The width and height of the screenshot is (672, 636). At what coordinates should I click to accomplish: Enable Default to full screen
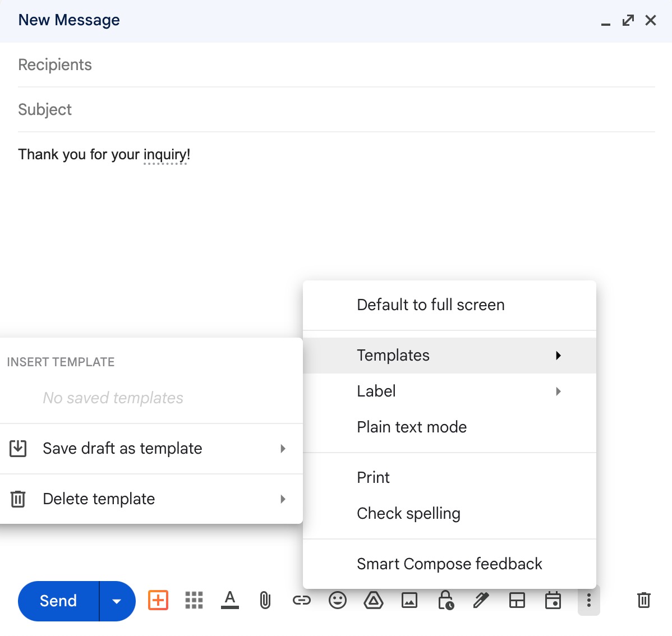click(430, 305)
